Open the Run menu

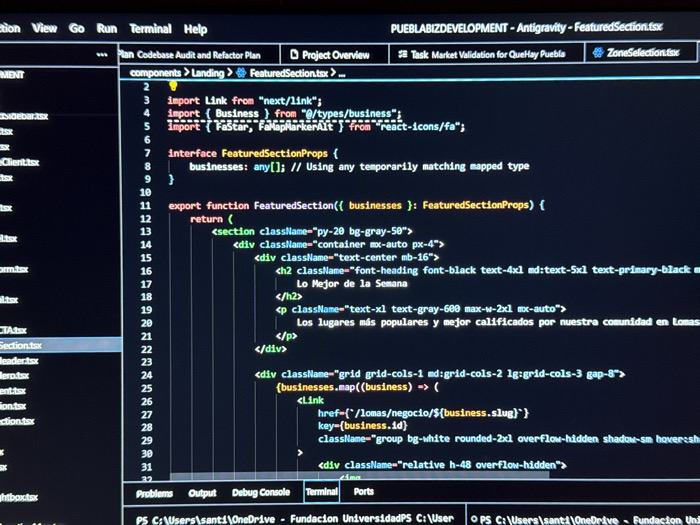[x=107, y=29]
